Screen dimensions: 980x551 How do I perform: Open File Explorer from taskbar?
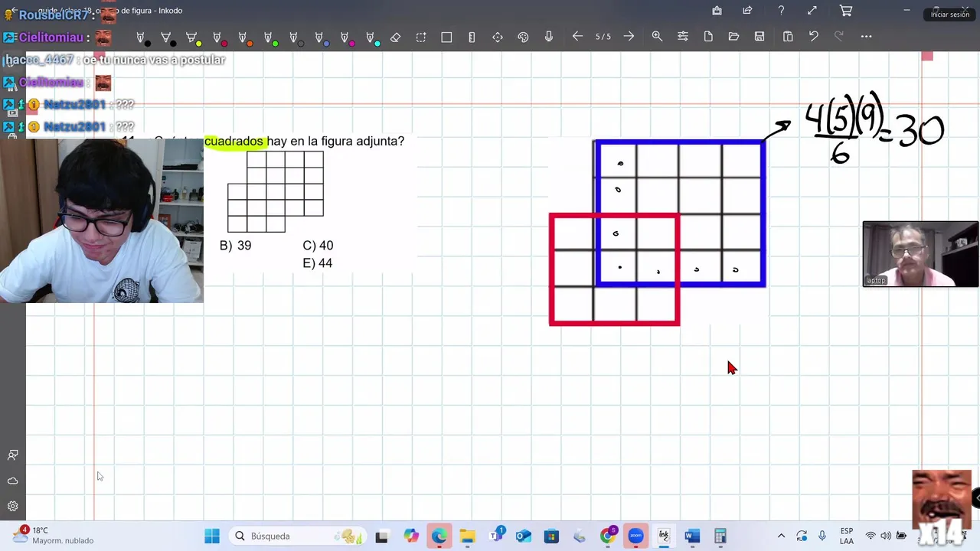[467, 536]
